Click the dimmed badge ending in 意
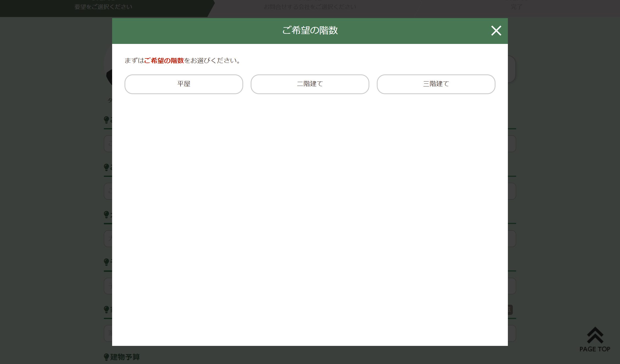Screen dimensions: 620x364 click(x=510, y=310)
